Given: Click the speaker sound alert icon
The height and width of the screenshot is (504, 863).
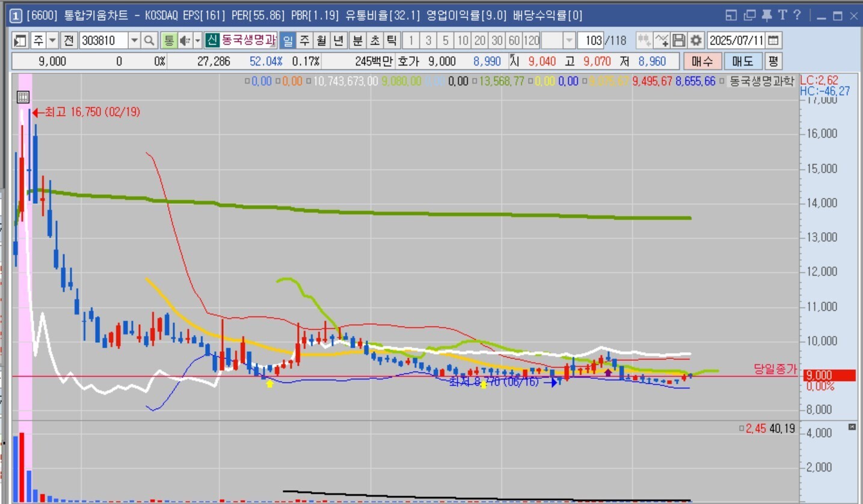Looking at the screenshot, I should [x=184, y=41].
